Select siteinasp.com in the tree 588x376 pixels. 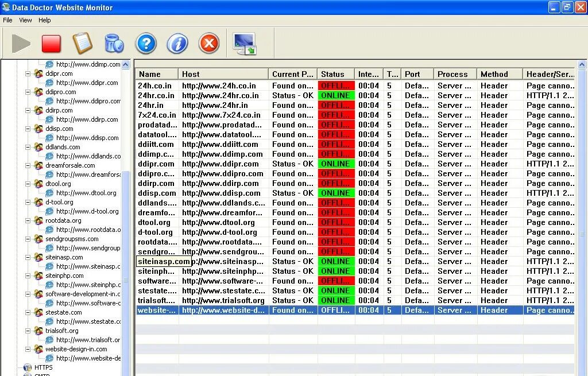tap(64, 257)
